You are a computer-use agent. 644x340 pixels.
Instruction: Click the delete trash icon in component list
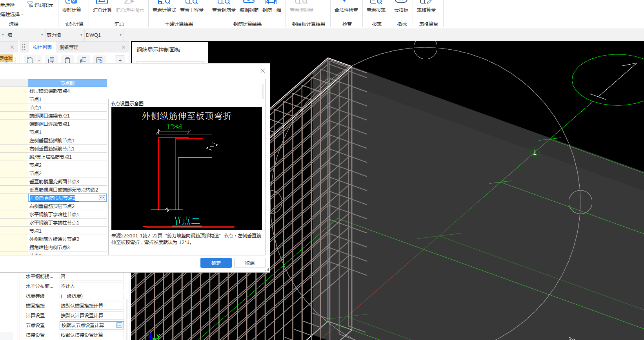pyautogui.click(x=67, y=60)
